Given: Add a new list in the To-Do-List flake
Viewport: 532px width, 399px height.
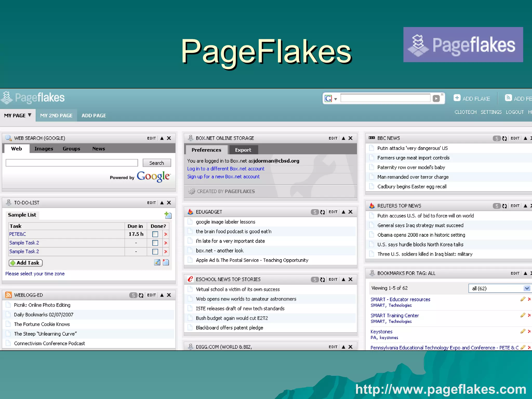Looking at the screenshot, I should point(168,215).
